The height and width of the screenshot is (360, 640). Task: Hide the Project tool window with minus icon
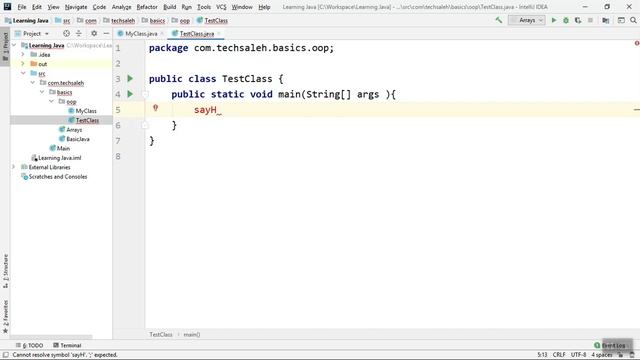[106, 33]
